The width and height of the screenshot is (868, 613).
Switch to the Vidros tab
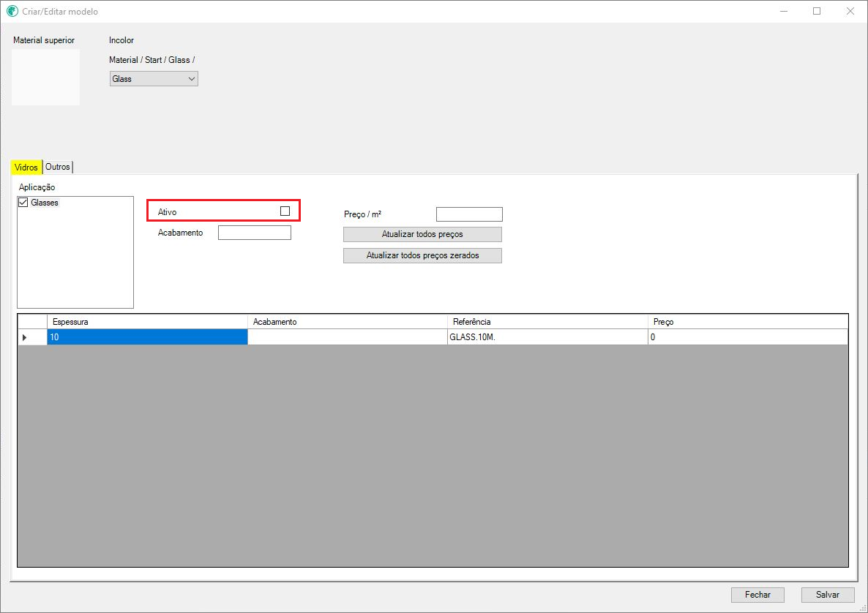tap(26, 167)
